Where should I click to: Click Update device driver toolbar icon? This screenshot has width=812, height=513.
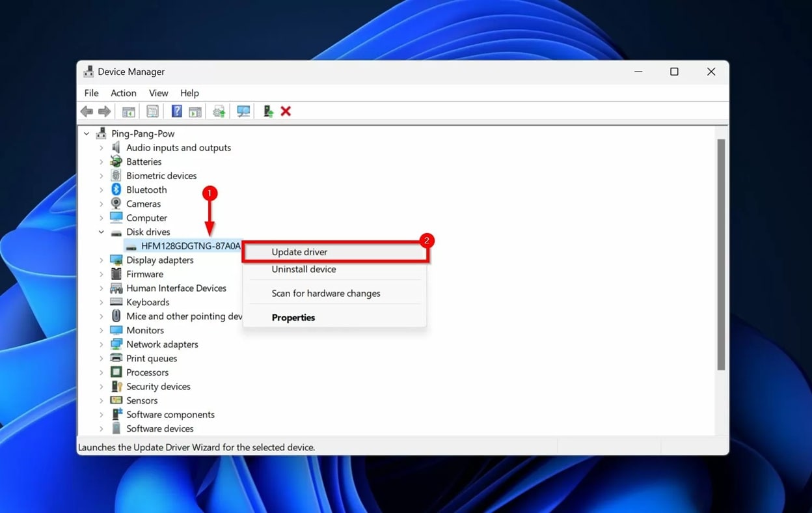click(x=219, y=111)
